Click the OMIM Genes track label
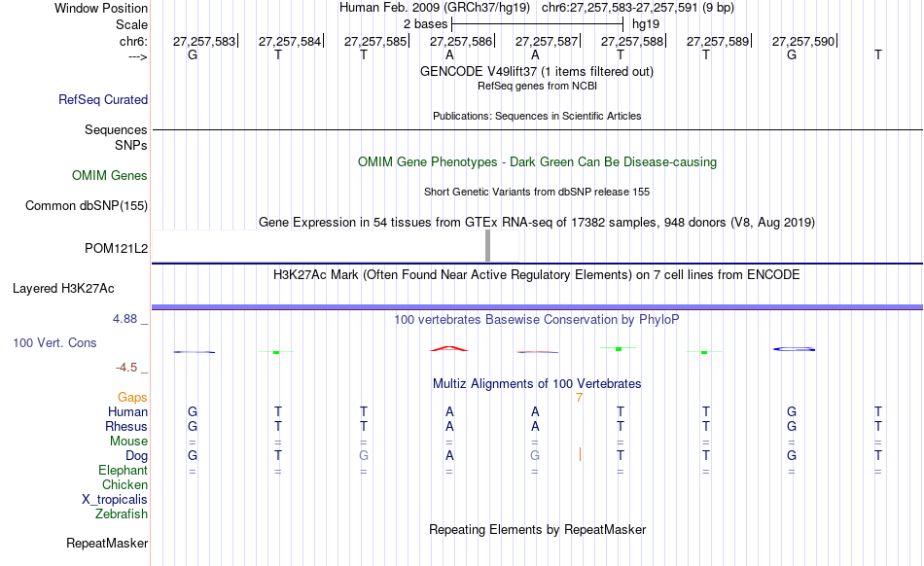Image resolution: width=924 pixels, height=566 pixels. point(110,175)
